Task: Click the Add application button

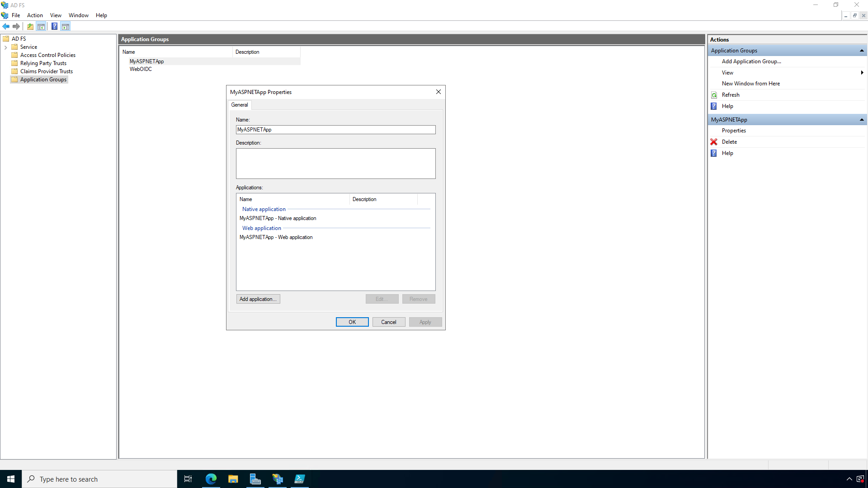Action: point(258,299)
